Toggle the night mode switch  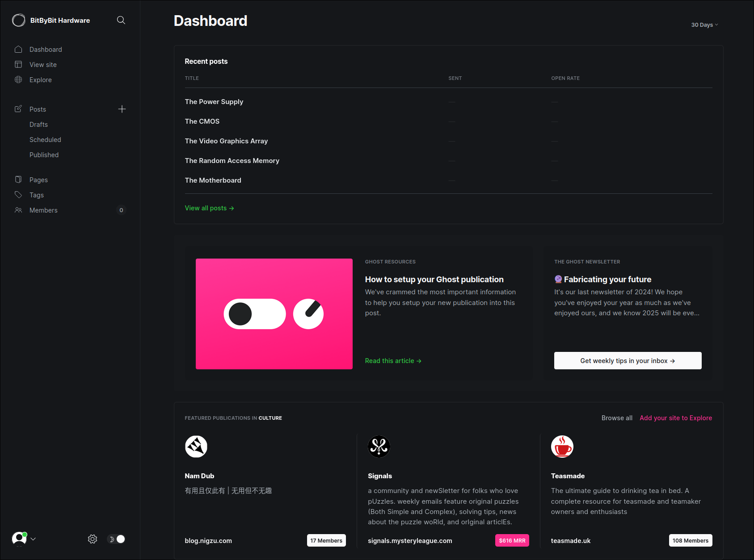coord(117,539)
